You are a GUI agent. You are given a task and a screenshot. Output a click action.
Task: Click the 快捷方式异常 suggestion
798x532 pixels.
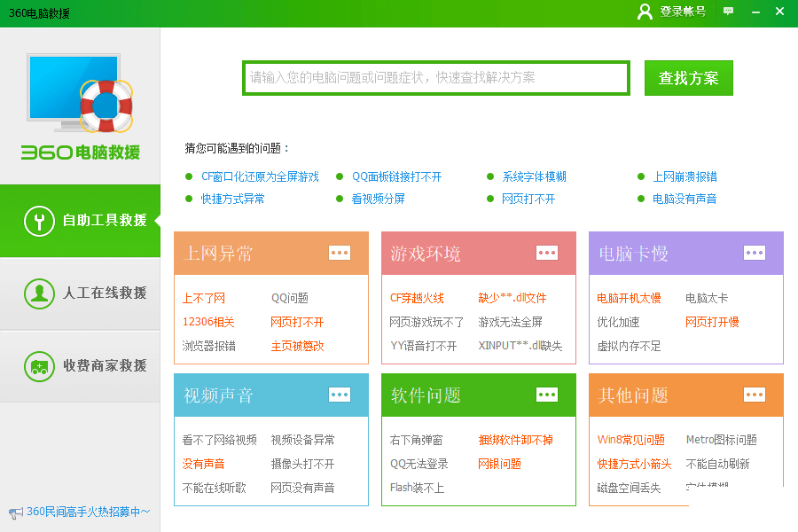pos(232,199)
